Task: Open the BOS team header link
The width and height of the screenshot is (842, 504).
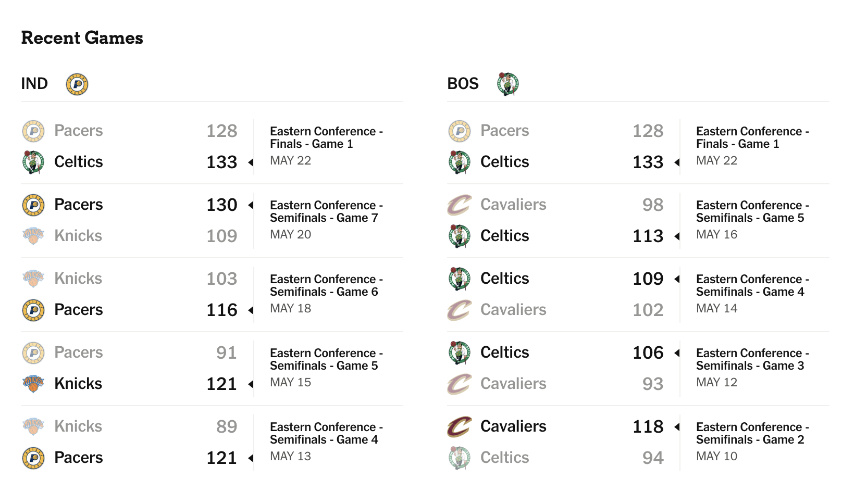Action: (x=463, y=84)
